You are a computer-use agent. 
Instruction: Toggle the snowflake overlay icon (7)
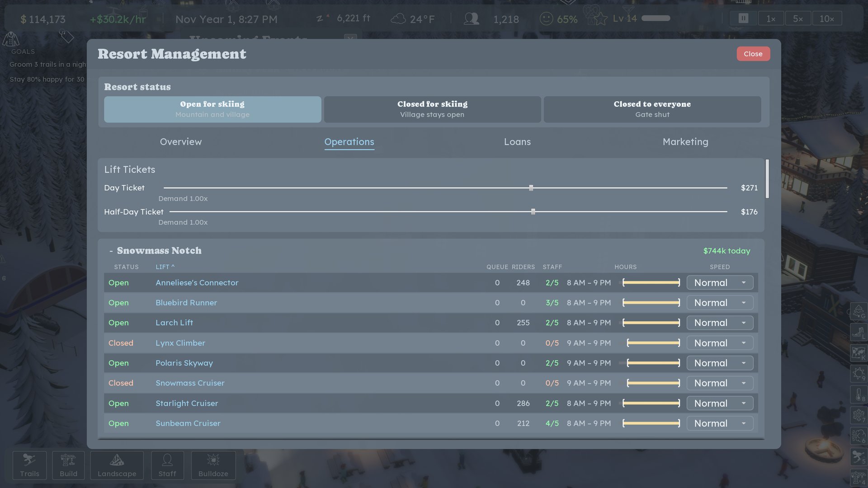[x=858, y=415]
